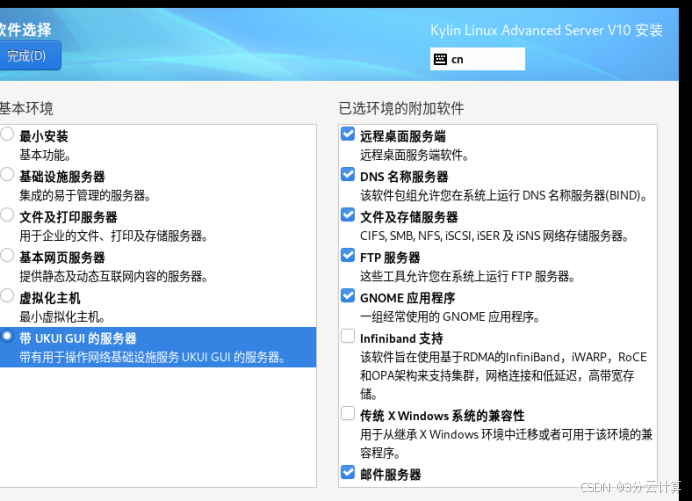Click the 最小虚拟化主机。 description text
692x501 pixels.
pyautogui.click(x=63, y=317)
